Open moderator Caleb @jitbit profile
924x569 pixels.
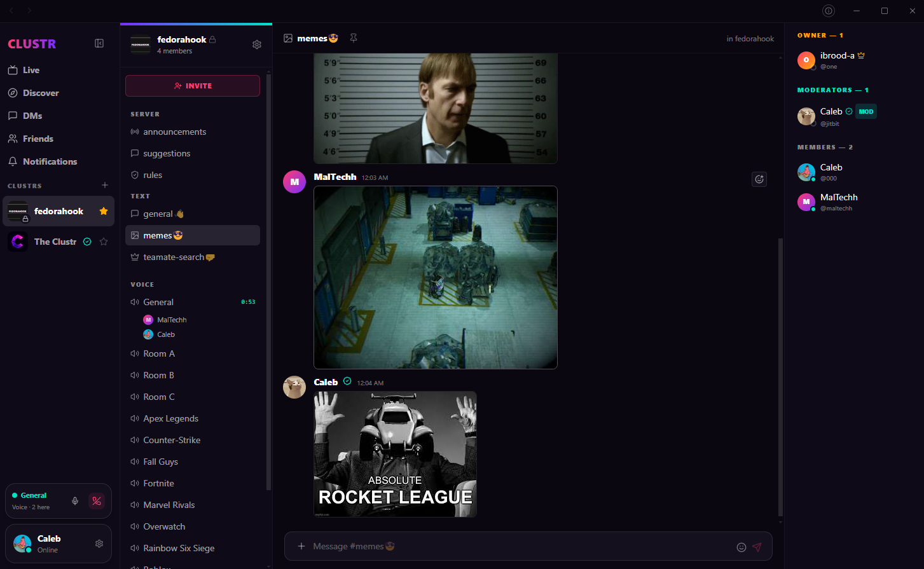tap(854, 116)
